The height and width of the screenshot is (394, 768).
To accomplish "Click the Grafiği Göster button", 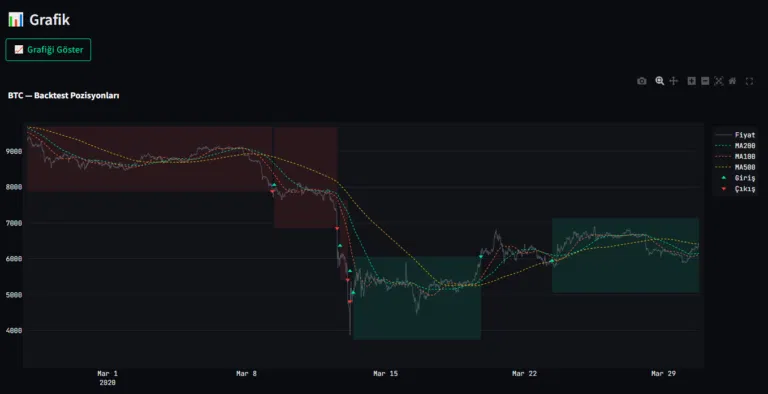I will [x=48, y=49].
